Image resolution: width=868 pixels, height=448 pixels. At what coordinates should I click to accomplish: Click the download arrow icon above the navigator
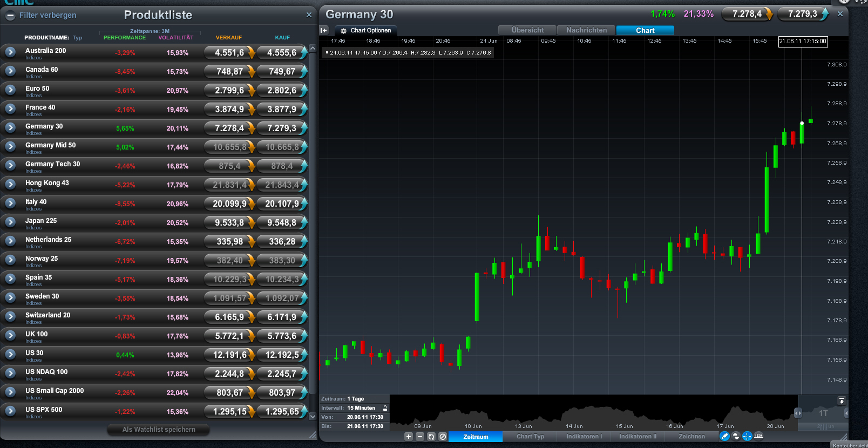[x=842, y=401]
